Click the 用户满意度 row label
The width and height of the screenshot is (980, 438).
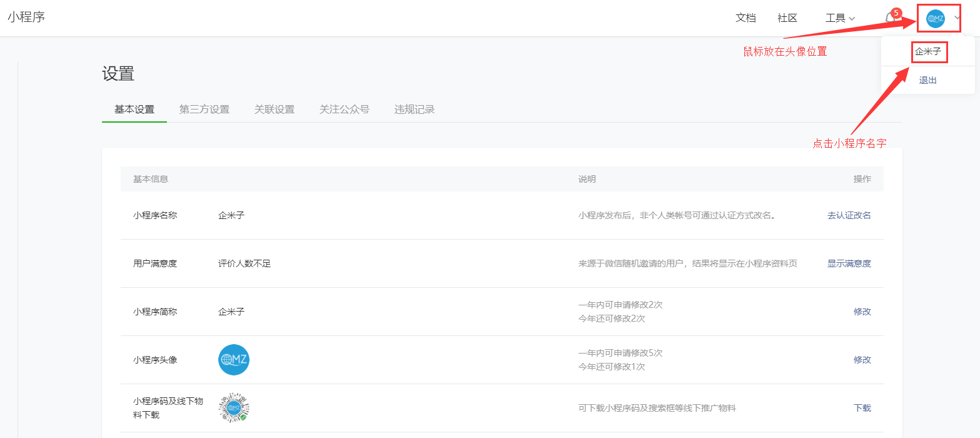tap(155, 263)
